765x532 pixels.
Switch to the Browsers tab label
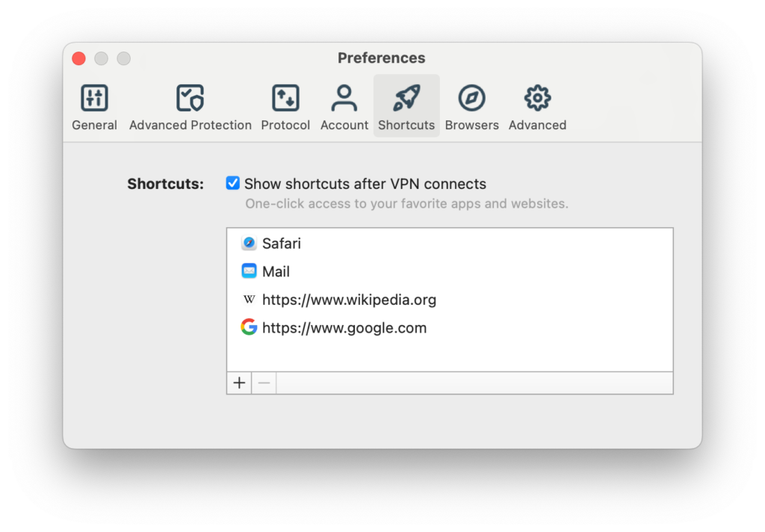[471, 126]
